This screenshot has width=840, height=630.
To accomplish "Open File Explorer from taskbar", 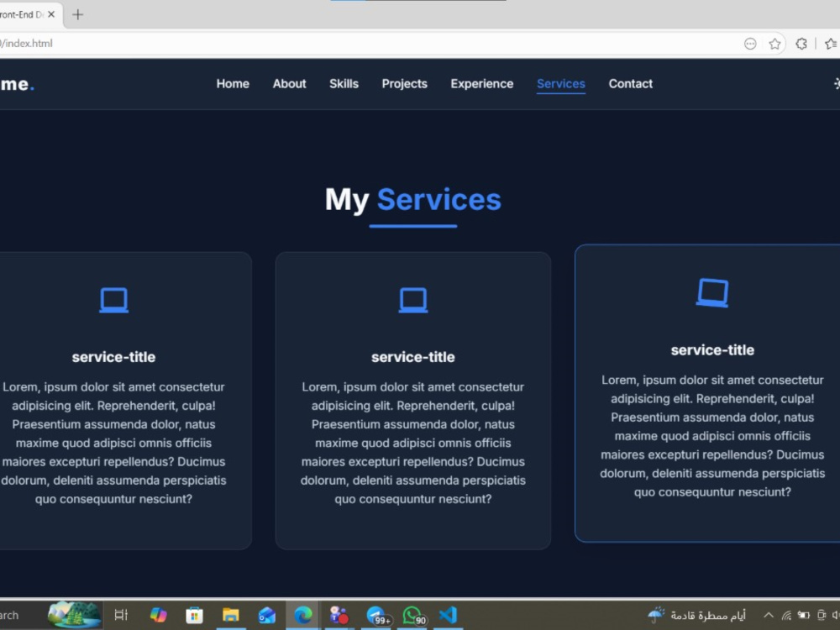I will pyautogui.click(x=231, y=615).
